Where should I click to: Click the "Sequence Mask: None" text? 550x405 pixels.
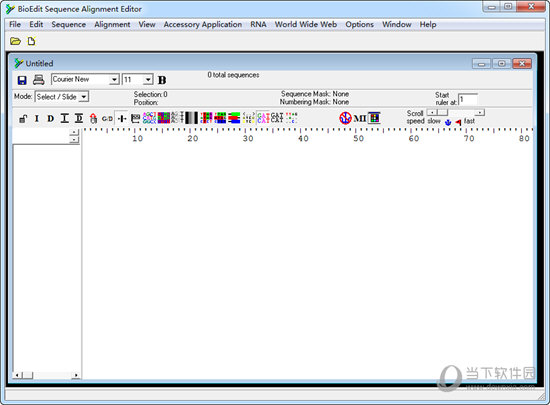[x=315, y=94]
